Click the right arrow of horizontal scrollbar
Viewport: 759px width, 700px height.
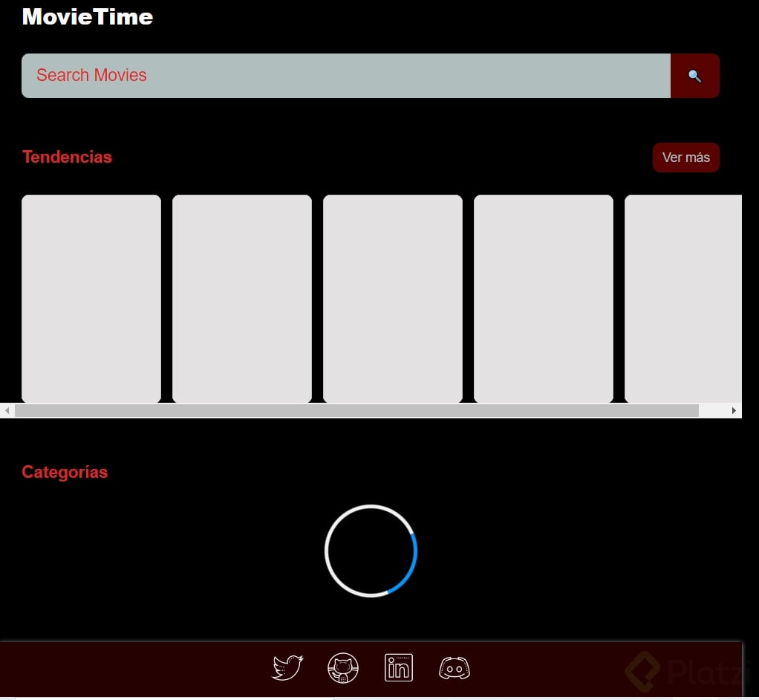coord(734,410)
